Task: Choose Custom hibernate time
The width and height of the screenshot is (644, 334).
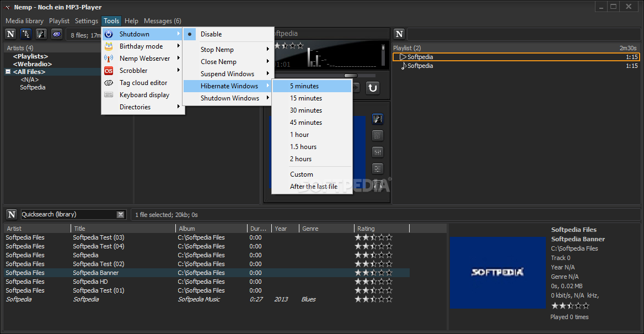Action: pyautogui.click(x=312, y=174)
